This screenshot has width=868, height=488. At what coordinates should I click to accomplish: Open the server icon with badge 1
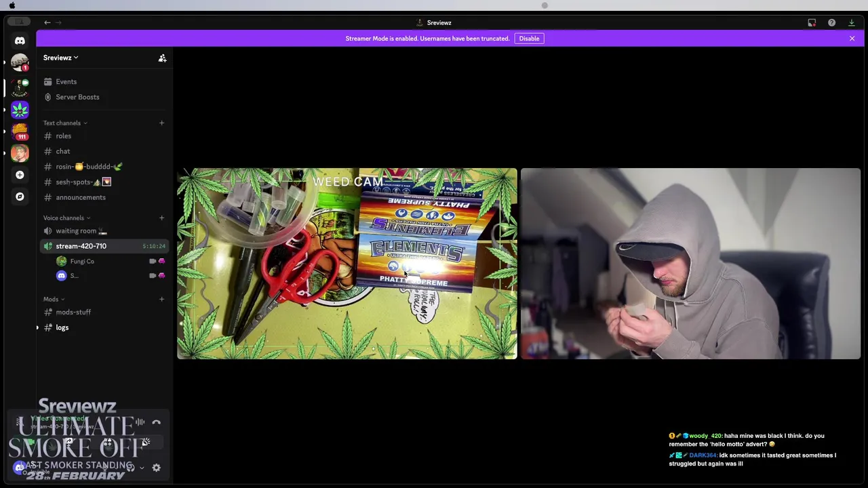click(20, 63)
